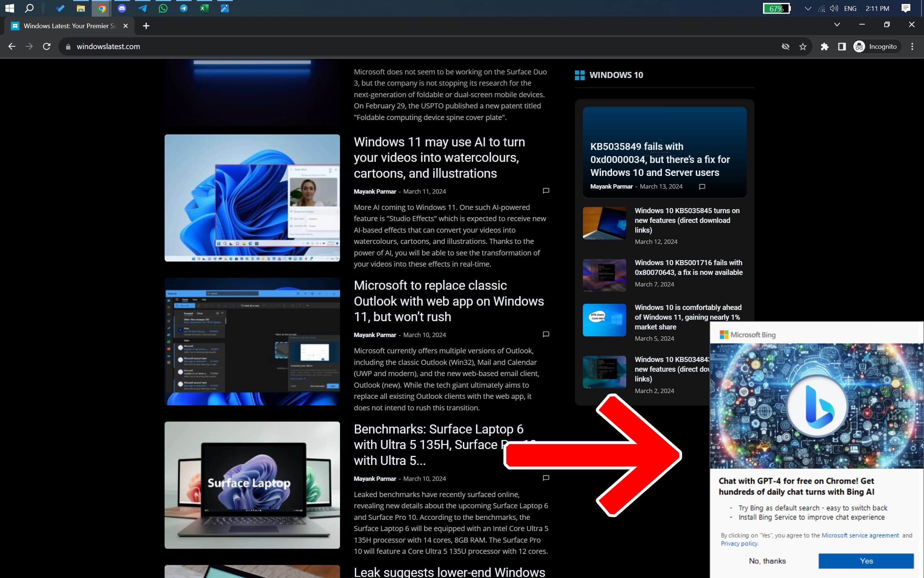Image resolution: width=924 pixels, height=578 pixels.
Task: Reload the current page
Action: tap(47, 46)
